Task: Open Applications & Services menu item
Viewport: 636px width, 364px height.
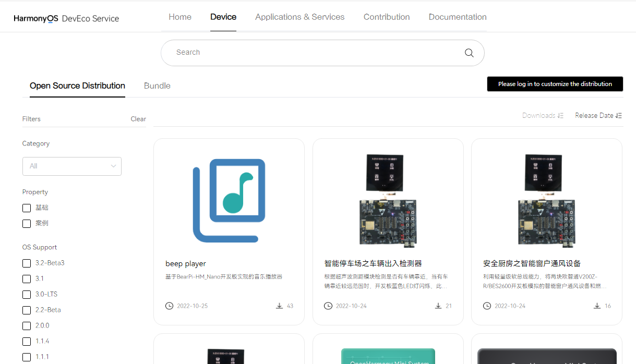Action: (299, 17)
